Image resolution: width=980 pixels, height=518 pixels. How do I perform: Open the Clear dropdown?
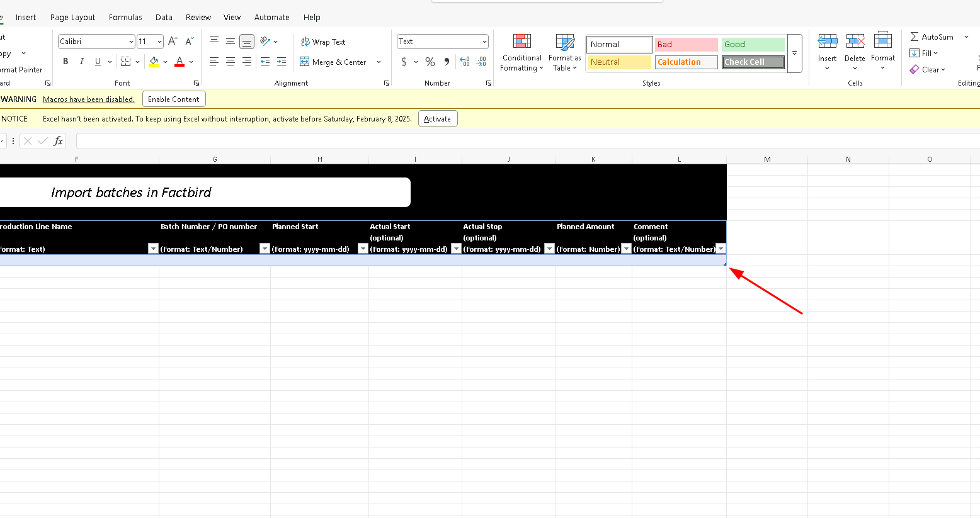(x=928, y=70)
